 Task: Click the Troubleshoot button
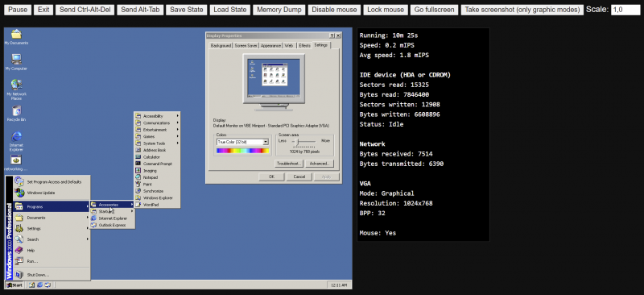click(x=289, y=164)
